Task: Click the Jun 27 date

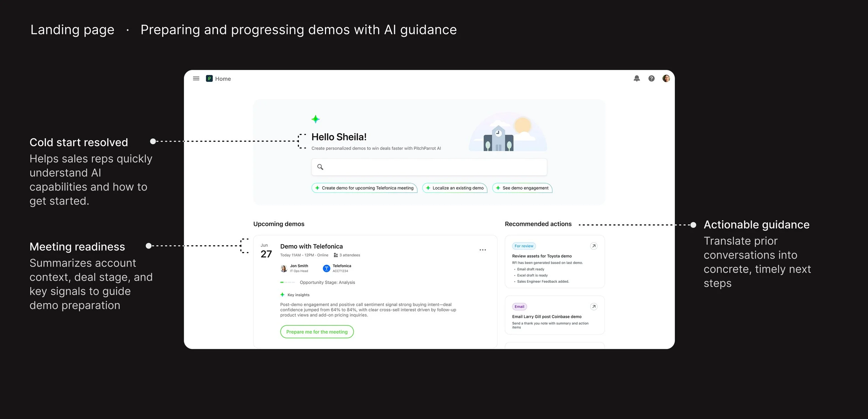Action: coord(266,251)
